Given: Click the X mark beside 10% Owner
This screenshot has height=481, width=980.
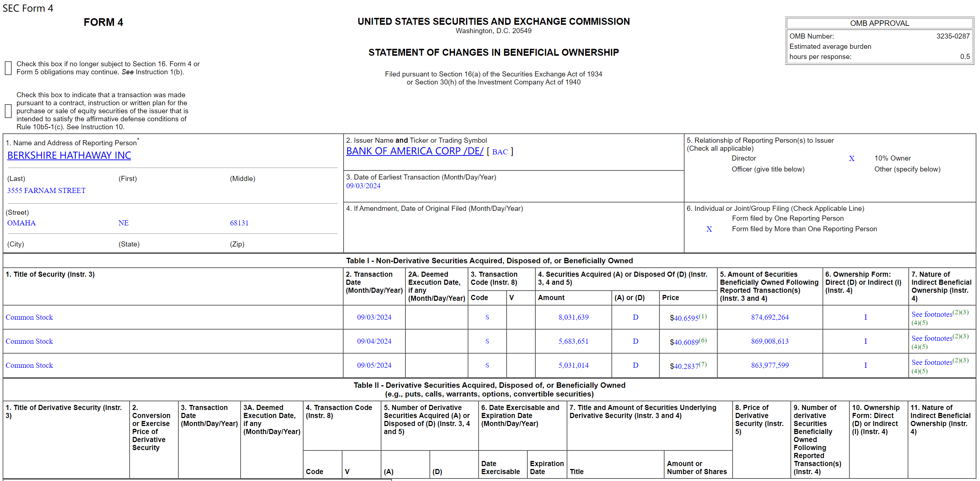Looking at the screenshot, I should (852, 158).
